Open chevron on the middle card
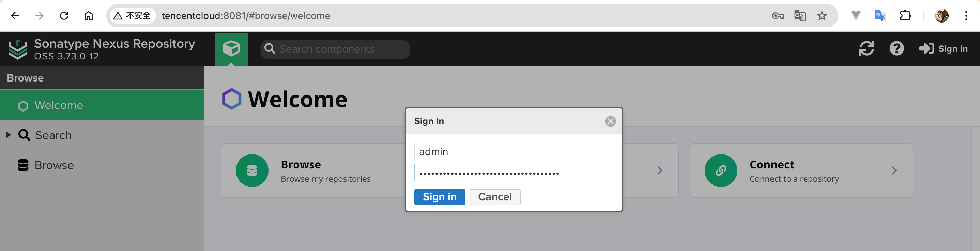 coord(660,170)
